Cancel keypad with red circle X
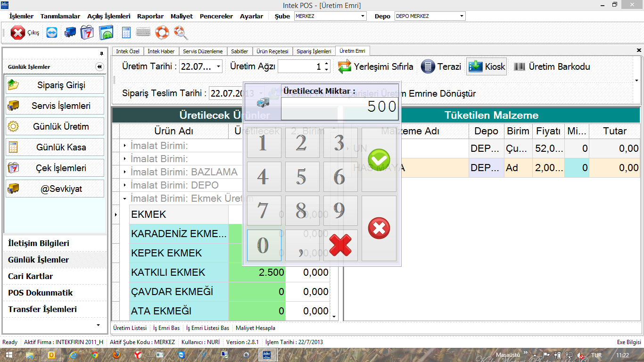Image resolution: width=644 pixels, height=362 pixels. (x=379, y=228)
